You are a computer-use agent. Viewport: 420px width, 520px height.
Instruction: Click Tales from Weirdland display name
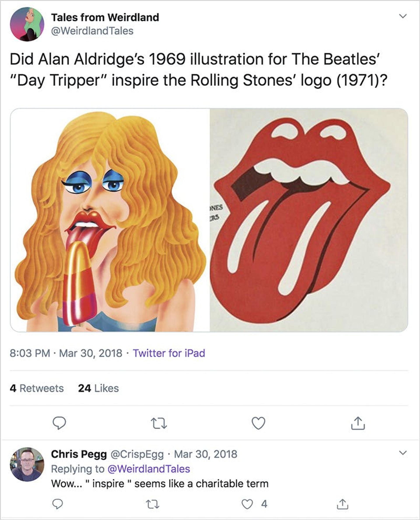pos(105,17)
